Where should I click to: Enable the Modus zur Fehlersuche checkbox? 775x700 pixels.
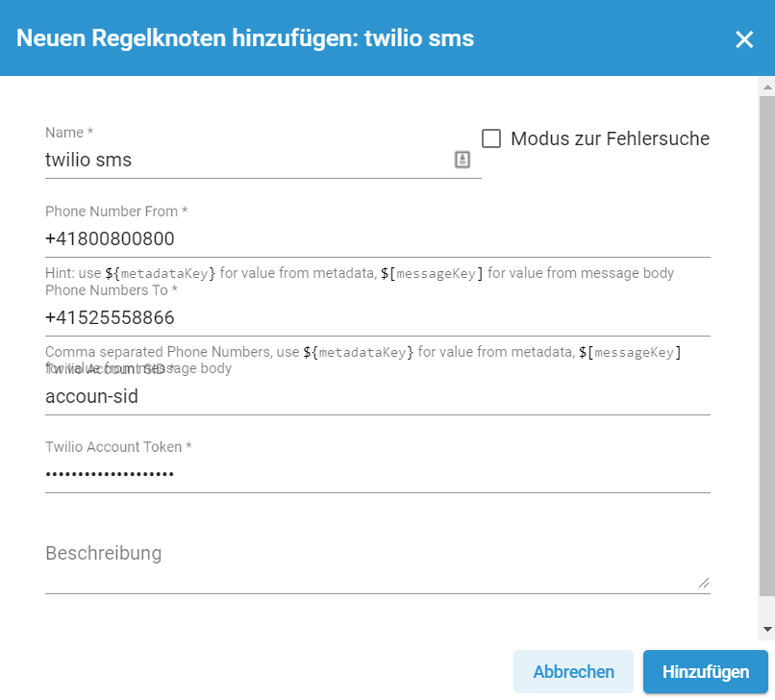point(491,138)
